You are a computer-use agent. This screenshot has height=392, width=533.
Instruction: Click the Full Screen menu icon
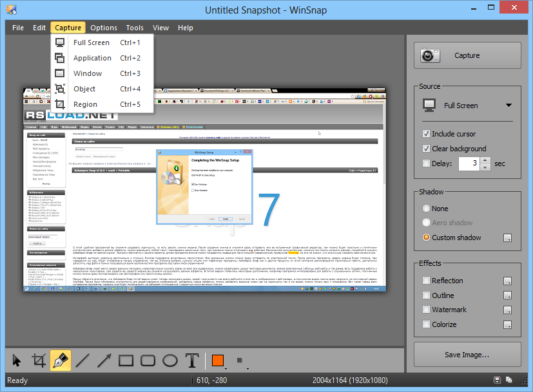tap(60, 42)
